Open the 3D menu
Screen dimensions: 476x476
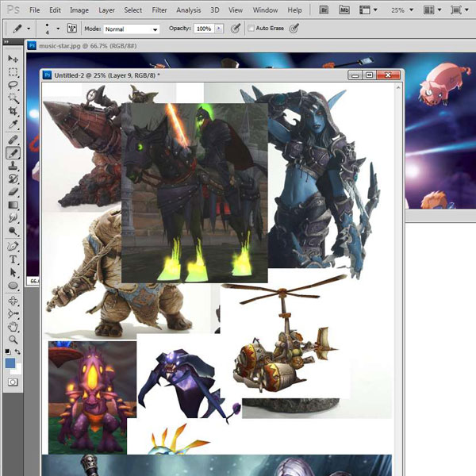pyautogui.click(x=215, y=10)
